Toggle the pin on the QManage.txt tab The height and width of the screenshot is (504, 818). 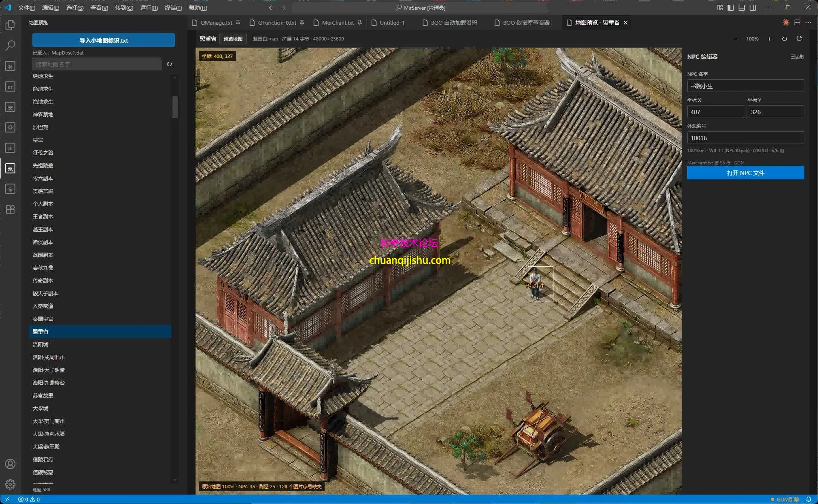pyautogui.click(x=238, y=23)
